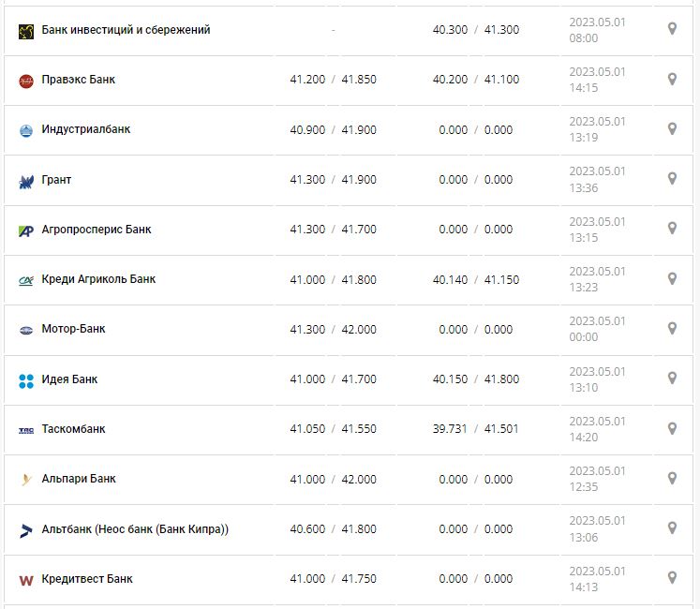This screenshot has width=700, height=609.
Task: Click the Идея Банк timestamp 13:10
Action: [x=583, y=387]
